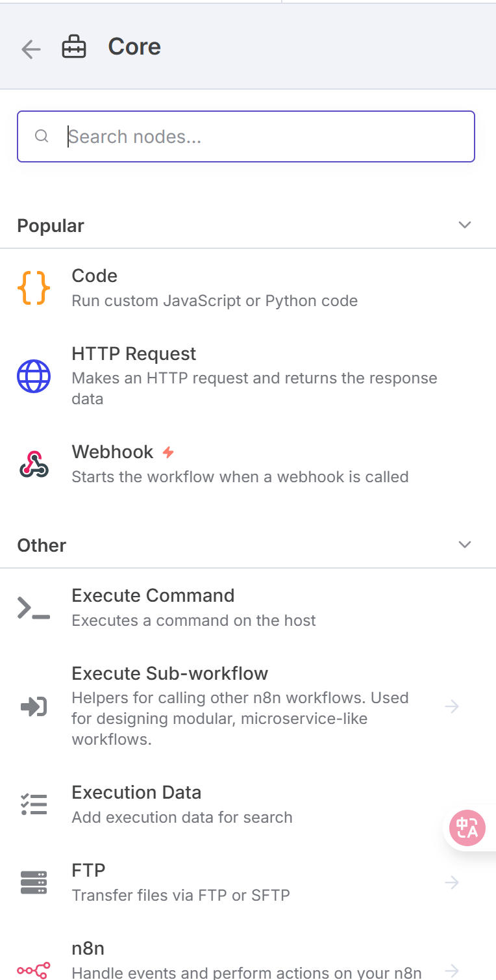The width and height of the screenshot is (496, 980).
Task: Collapse the Popular section chevron
Action: (x=465, y=225)
